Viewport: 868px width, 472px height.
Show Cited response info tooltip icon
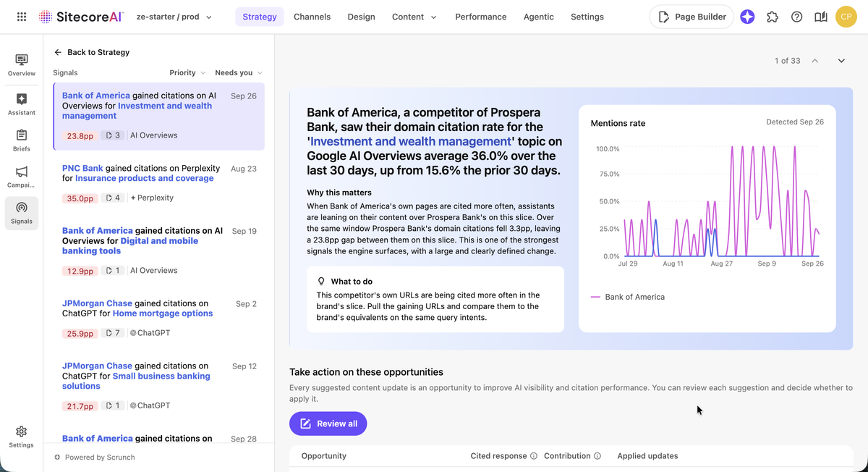534,456
